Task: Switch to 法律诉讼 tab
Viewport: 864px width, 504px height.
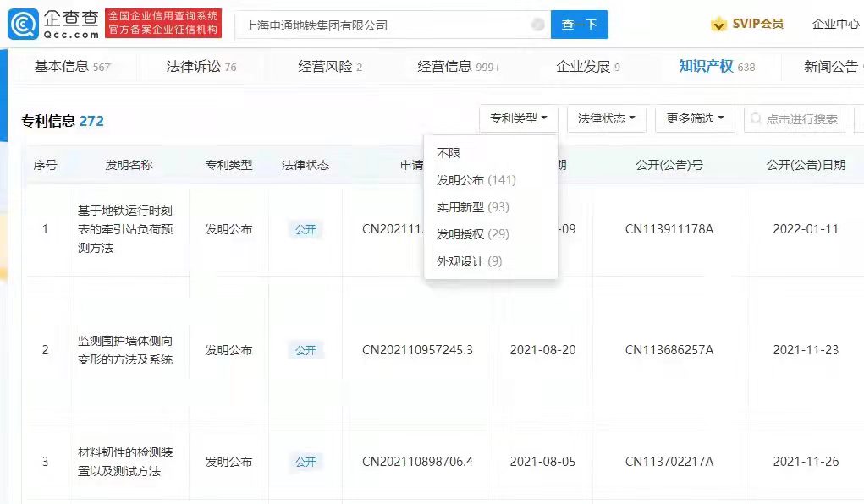Action: click(201, 67)
